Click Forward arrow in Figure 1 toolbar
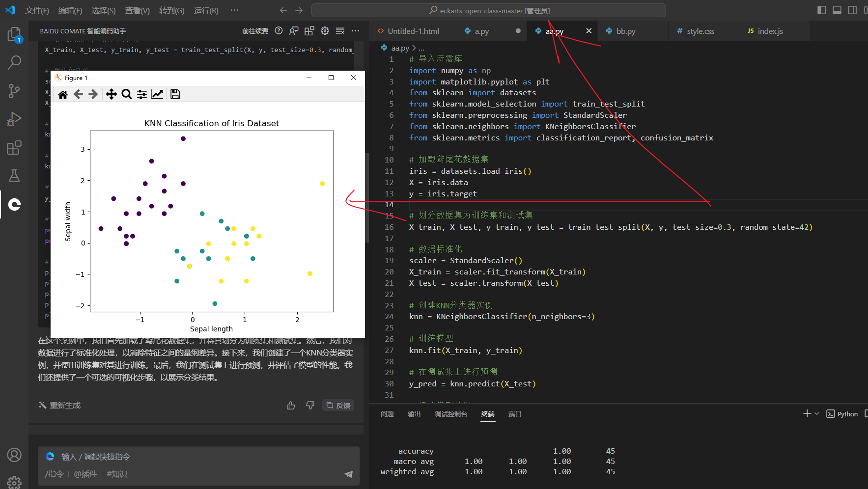 point(93,94)
